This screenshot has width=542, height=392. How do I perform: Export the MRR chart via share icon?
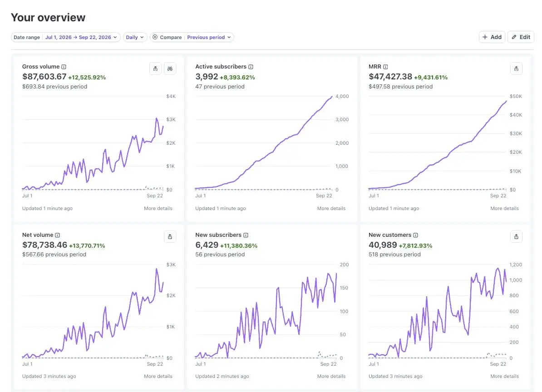[516, 69]
